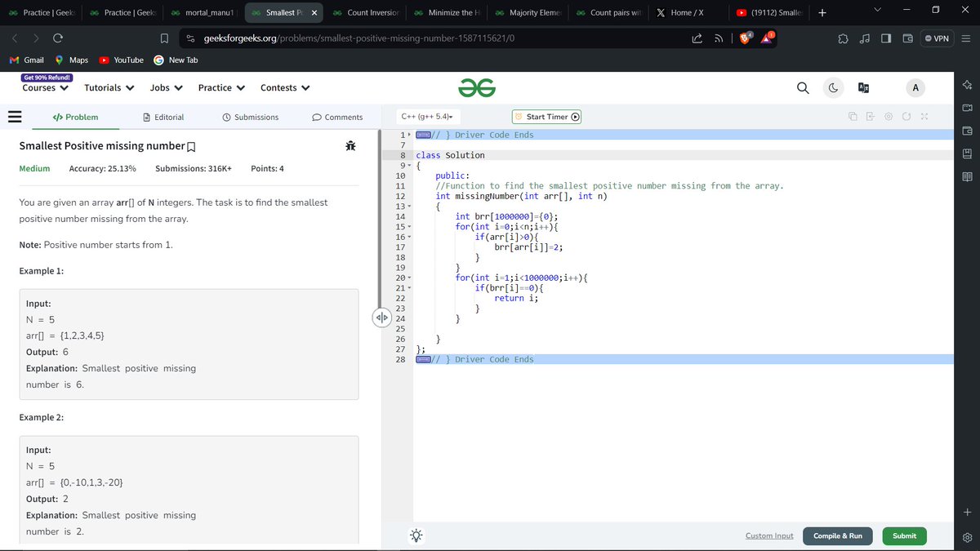Click the panel splitter handle
The image size is (980, 551).
(381, 317)
